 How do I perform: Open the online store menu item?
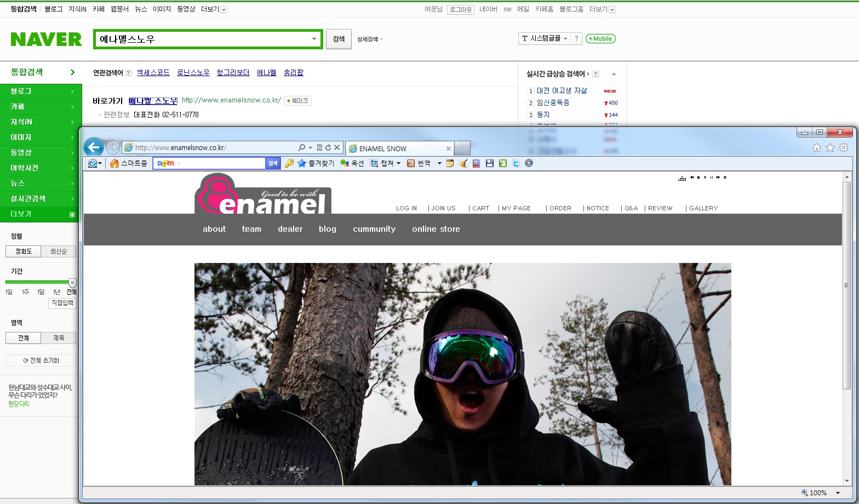(x=436, y=229)
